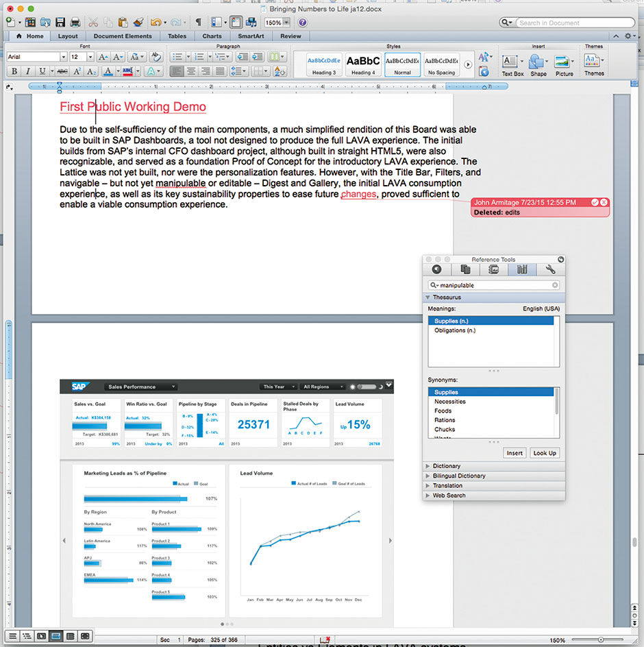The width and height of the screenshot is (644, 647).
Task: Cut selection with the scissors icon
Action: point(93,23)
